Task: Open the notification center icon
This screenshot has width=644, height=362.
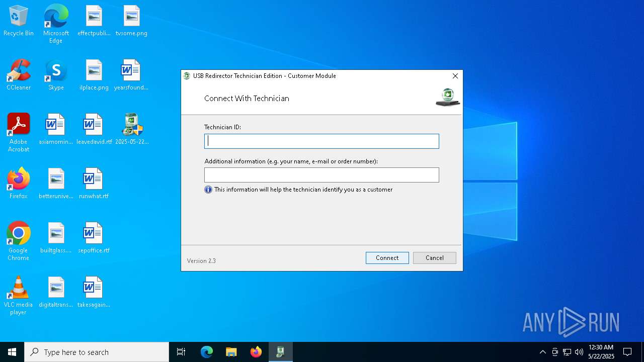Action: pyautogui.click(x=627, y=352)
